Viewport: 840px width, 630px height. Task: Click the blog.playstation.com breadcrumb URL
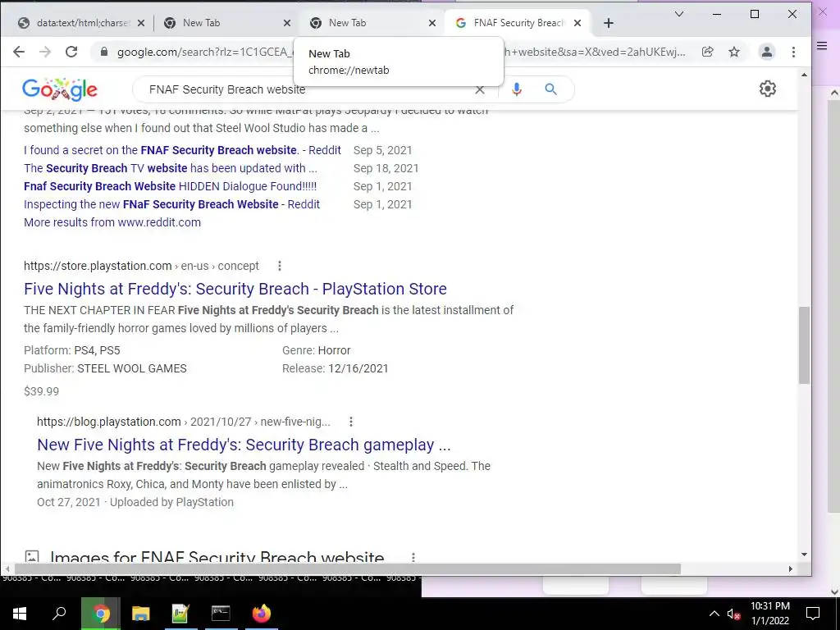pos(184,422)
